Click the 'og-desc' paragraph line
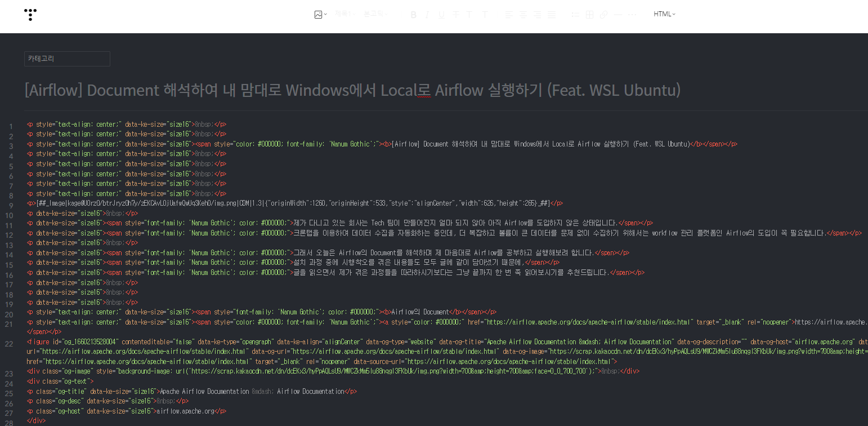Viewport: 868px width, 426px height. pyautogui.click(x=108, y=401)
